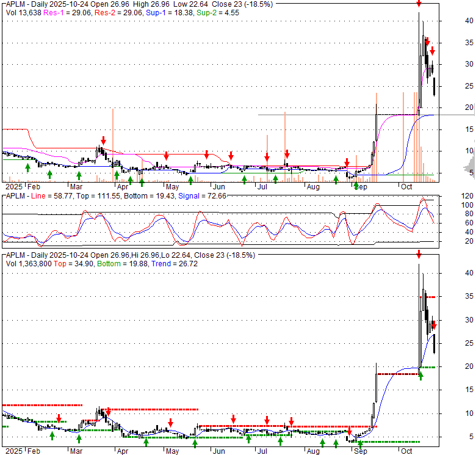Click the red down arrow before March in bottom chart
Image resolution: width=476 pixels, height=455 pixels.
pos(59,418)
